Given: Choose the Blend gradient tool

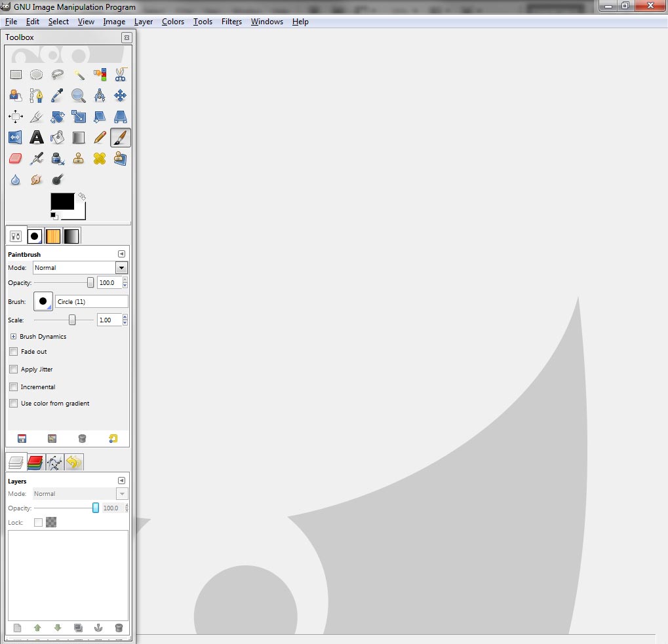Looking at the screenshot, I should (x=79, y=138).
